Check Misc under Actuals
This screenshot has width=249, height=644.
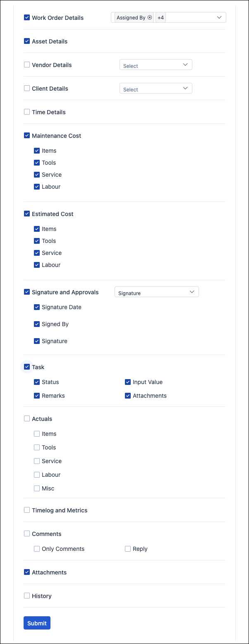[x=37, y=489]
